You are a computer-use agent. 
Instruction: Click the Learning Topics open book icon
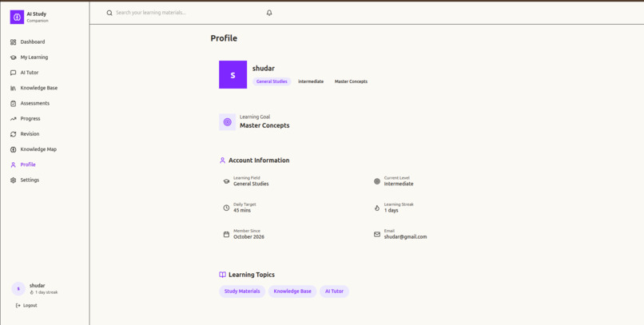click(222, 275)
